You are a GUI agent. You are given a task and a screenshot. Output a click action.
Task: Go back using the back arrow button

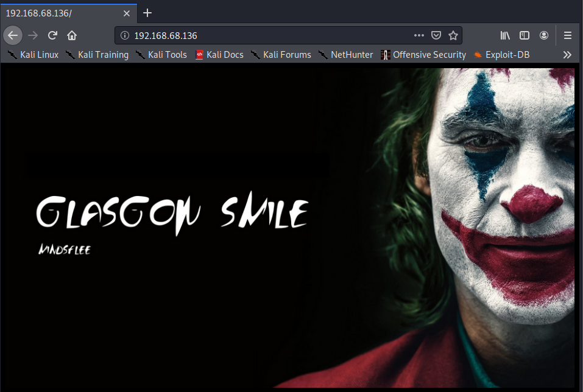pyautogui.click(x=13, y=35)
